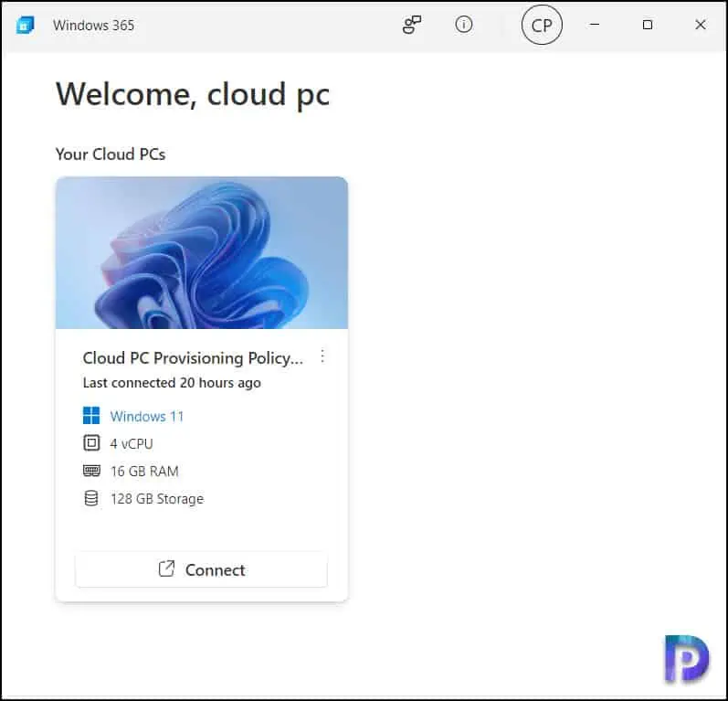Click "Last connected 20 hours ago" text
728x701 pixels.
pos(172,383)
